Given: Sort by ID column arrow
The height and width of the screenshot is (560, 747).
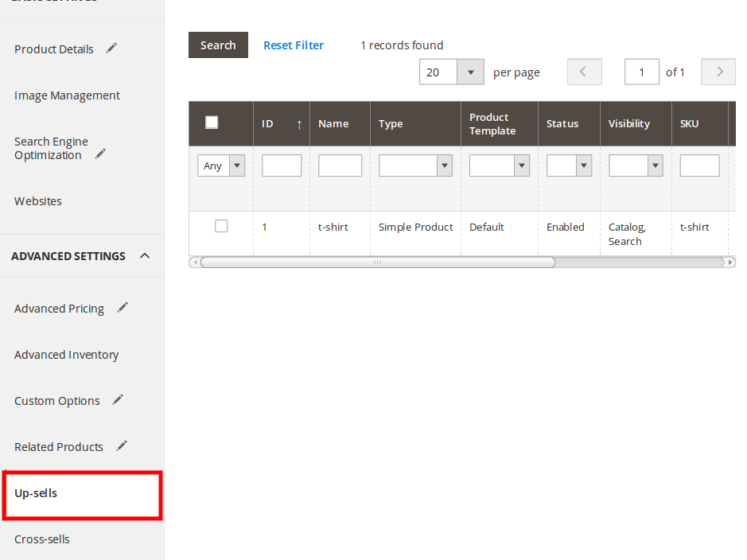Looking at the screenshot, I should click(x=299, y=124).
